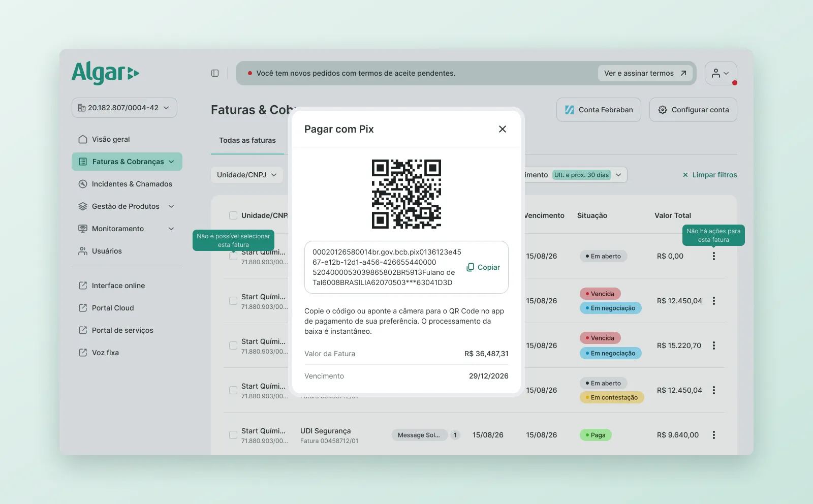The width and height of the screenshot is (813, 504).
Task: Open the user profile menu icon
Action: click(721, 73)
